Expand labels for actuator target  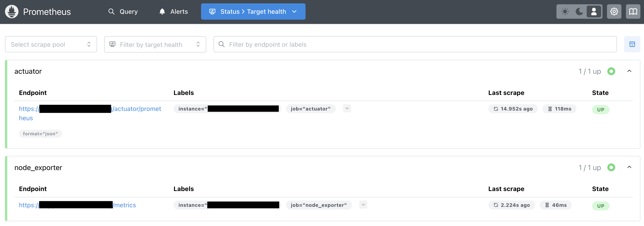pyautogui.click(x=347, y=108)
